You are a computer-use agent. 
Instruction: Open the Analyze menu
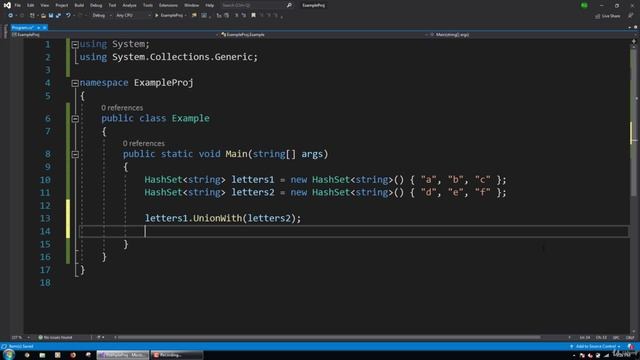[x=129, y=5]
